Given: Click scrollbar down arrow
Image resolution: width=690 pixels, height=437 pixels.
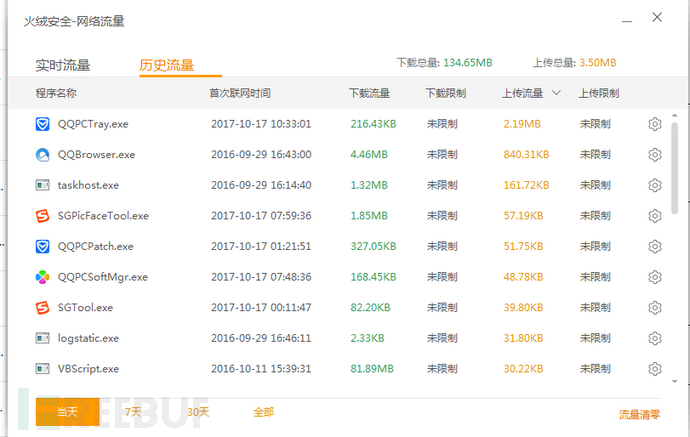Looking at the screenshot, I should pos(675,382).
